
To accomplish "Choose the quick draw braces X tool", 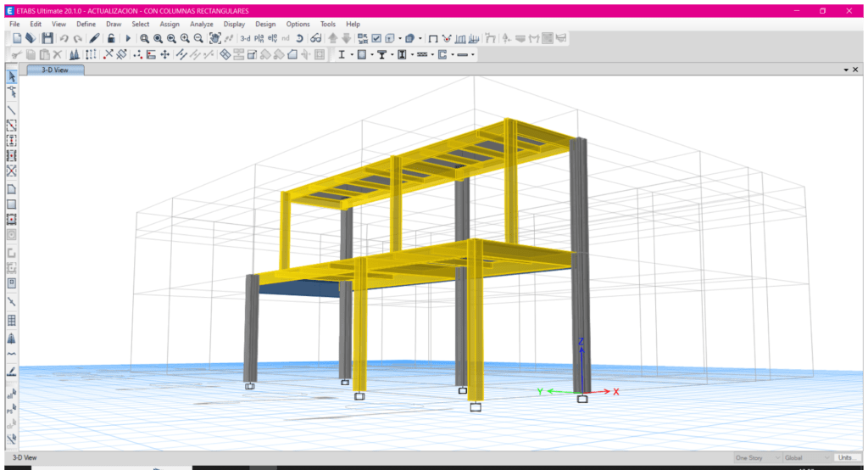I will [11, 171].
